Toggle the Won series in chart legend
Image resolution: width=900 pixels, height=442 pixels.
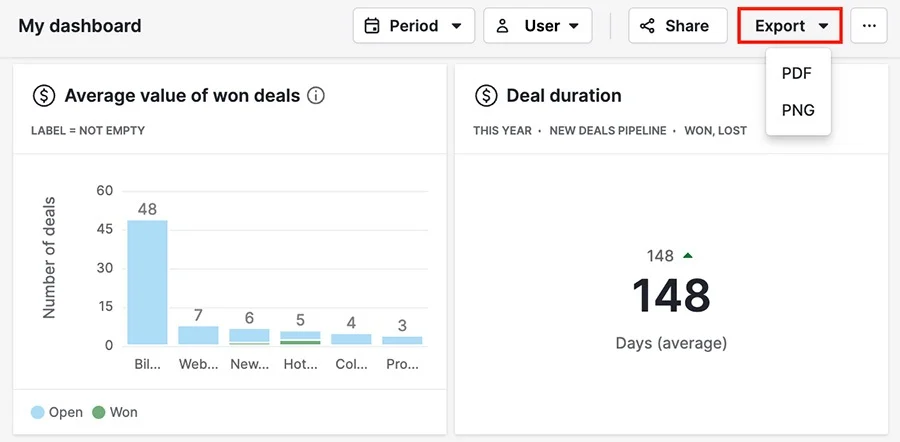click(x=115, y=412)
